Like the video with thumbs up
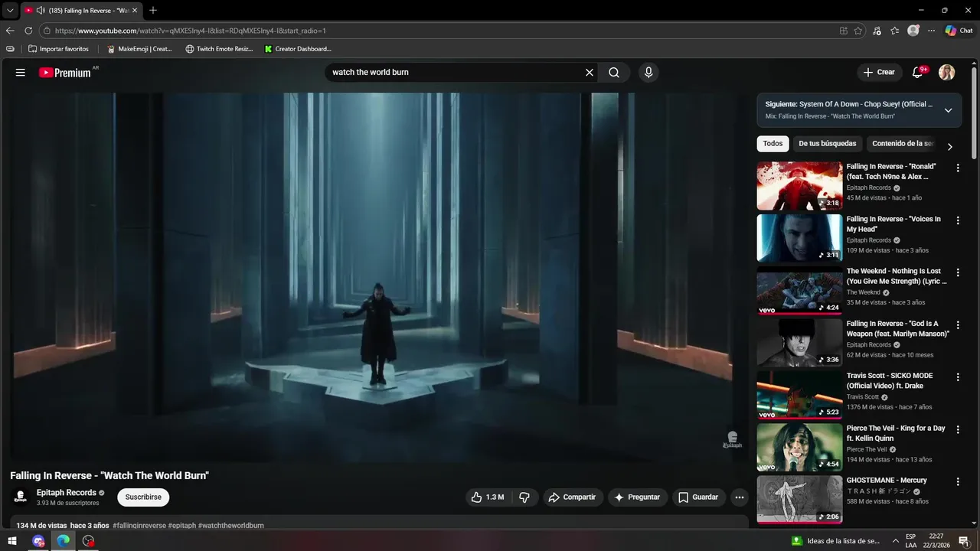980x551 pixels. pyautogui.click(x=488, y=497)
